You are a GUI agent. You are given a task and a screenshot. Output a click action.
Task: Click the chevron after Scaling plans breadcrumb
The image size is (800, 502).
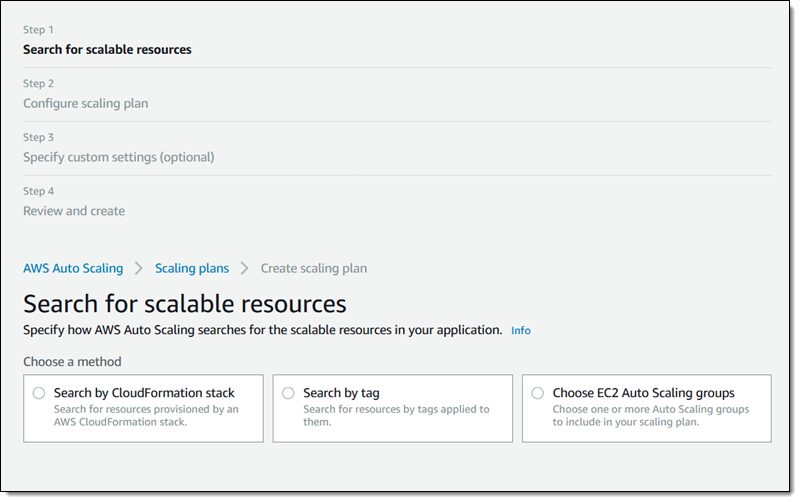(x=244, y=268)
